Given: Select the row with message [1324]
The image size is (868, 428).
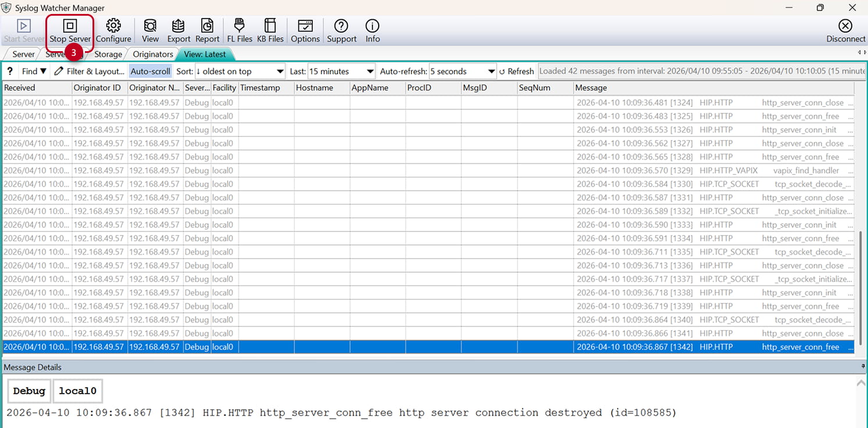Looking at the screenshot, I should [x=428, y=102].
